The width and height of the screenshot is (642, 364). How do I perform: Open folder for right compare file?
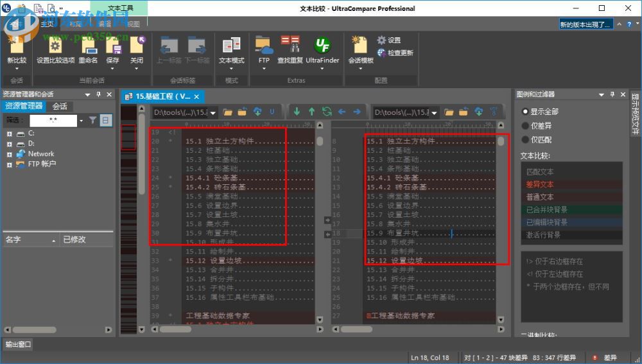pyautogui.click(x=449, y=112)
